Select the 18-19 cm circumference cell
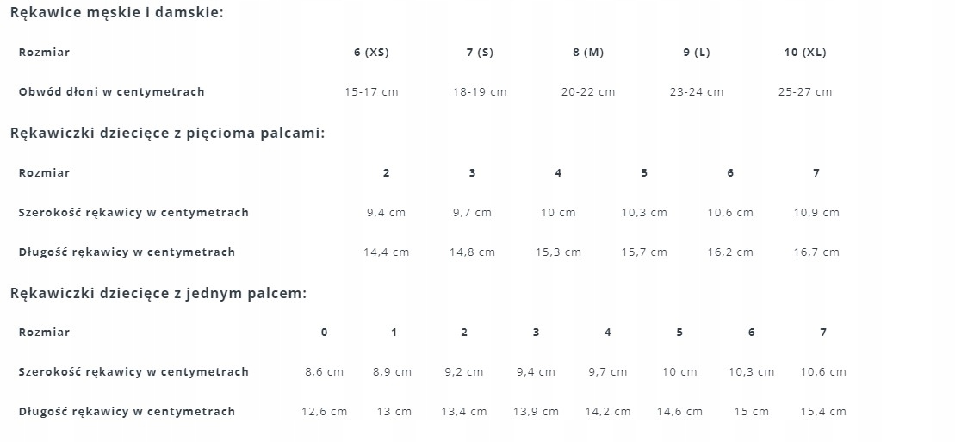The height and width of the screenshot is (442, 980). point(480,92)
